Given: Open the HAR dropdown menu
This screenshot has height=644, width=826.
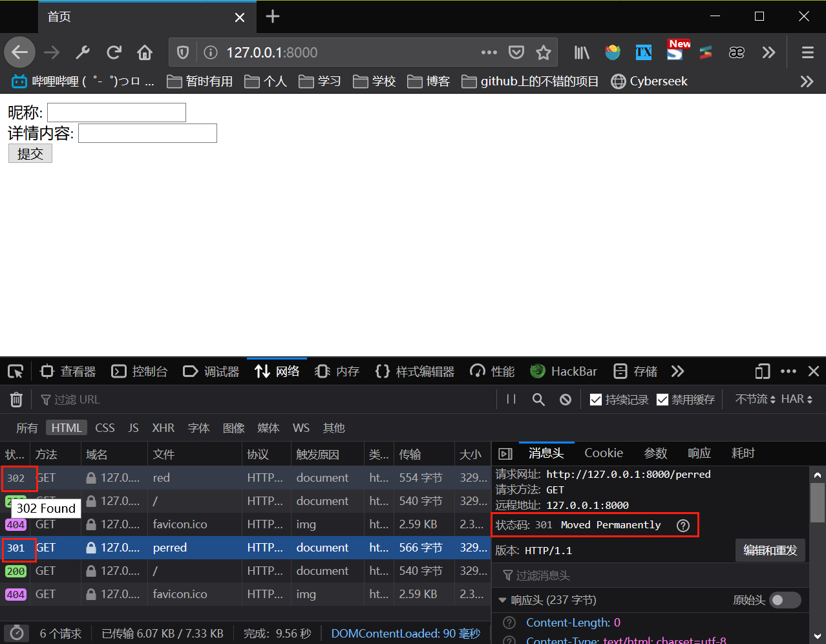Looking at the screenshot, I should tap(797, 400).
